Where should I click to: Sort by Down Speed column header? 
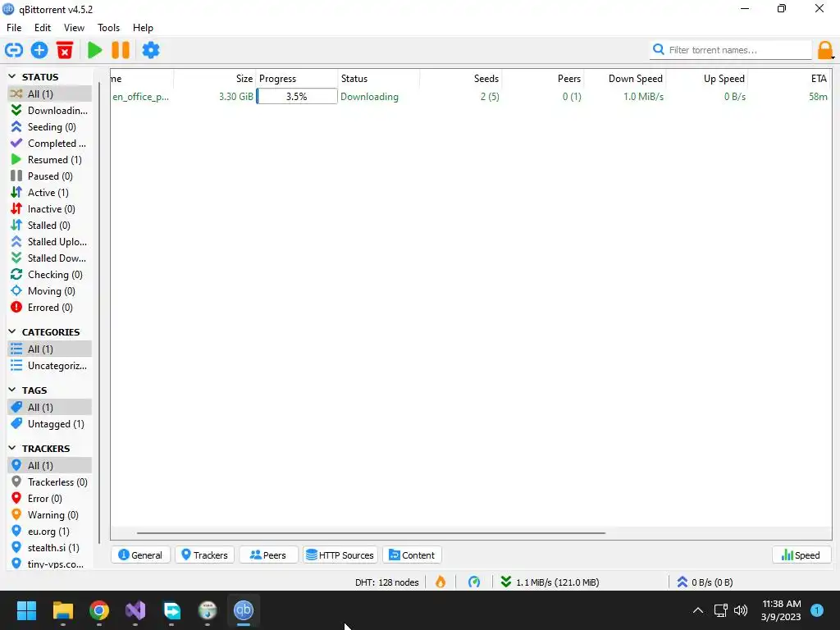624,79
